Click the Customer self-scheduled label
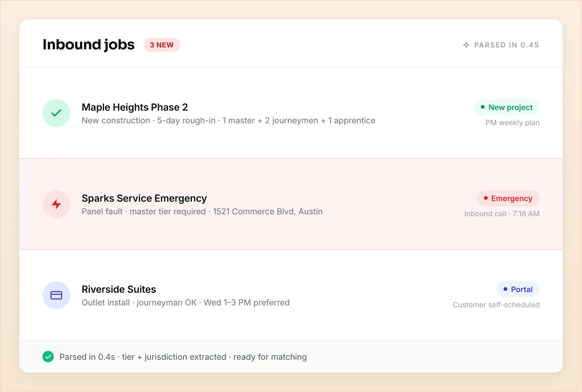 [496, 305]
